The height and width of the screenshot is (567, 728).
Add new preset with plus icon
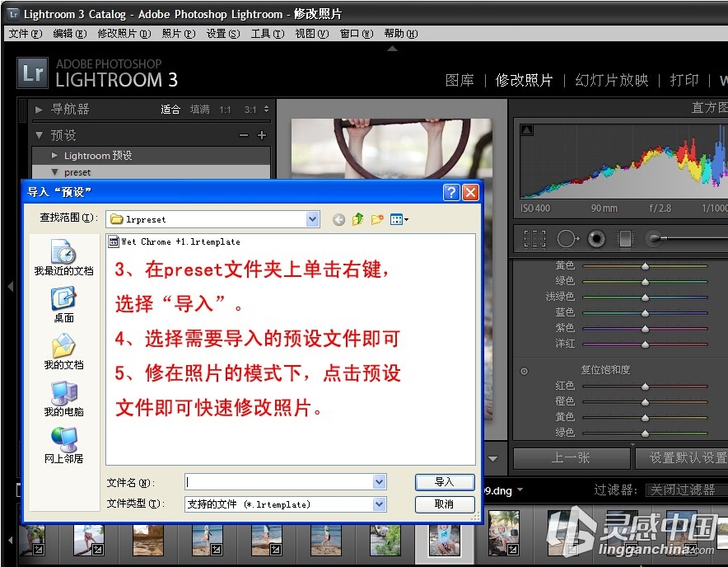(262, 135)
